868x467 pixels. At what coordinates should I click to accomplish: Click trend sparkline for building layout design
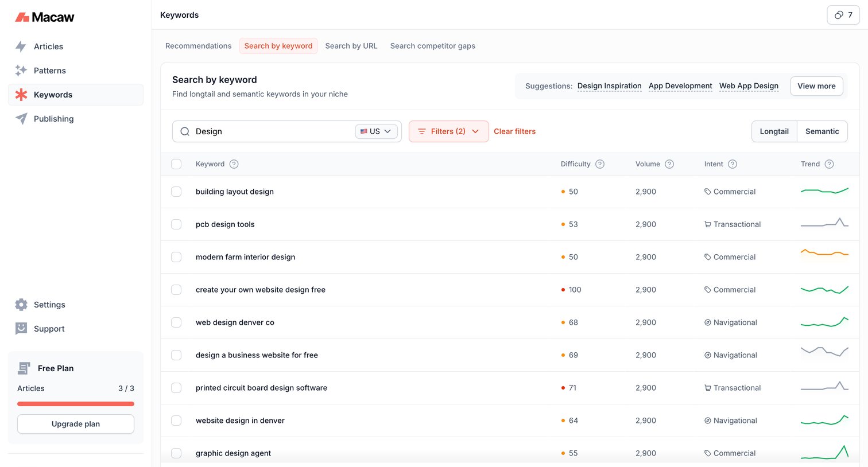(x=824, y=190)
